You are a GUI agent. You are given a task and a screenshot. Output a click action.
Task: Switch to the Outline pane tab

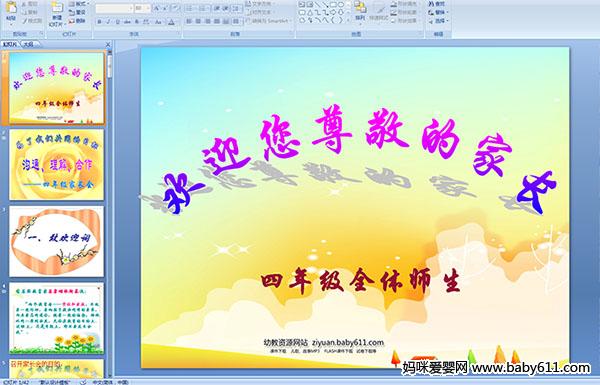tap(28, 44)
